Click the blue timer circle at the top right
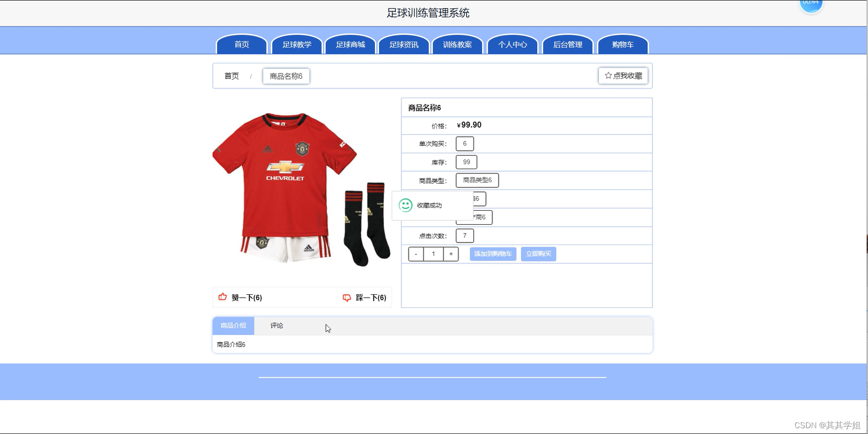This screenshot has width=868, height=434. click(x=811, y=5)
